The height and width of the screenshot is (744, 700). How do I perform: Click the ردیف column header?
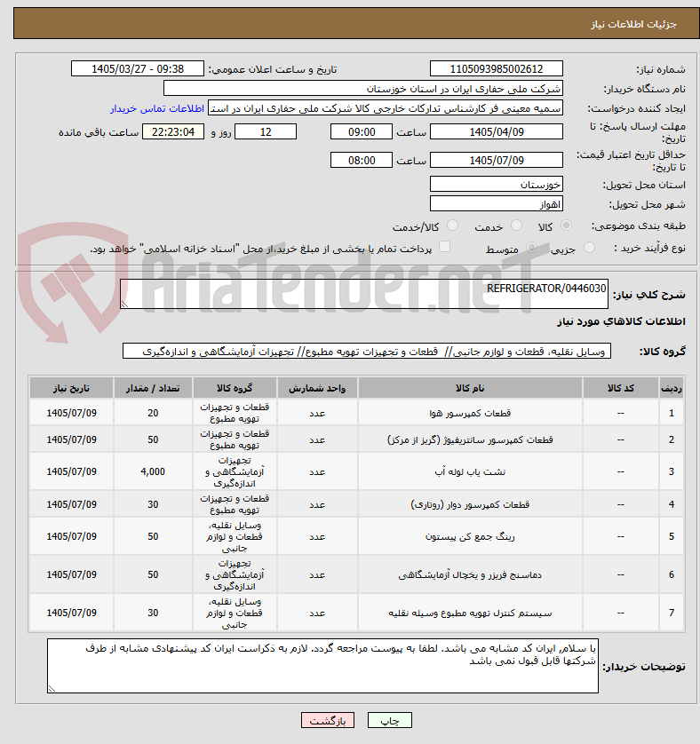[671, 388]
